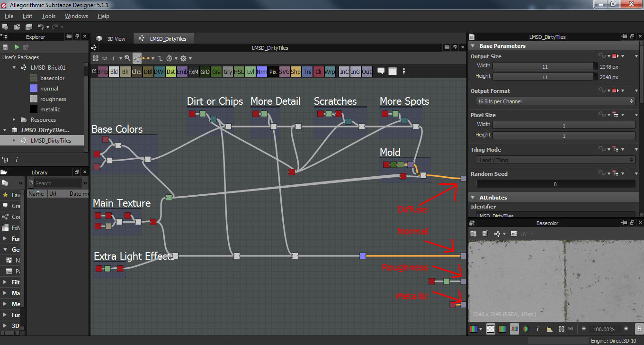This screenshot has width=644, height=345.
Task: Add an Output (Out) node
Action: pyautogui.click(x=367, y=72)
